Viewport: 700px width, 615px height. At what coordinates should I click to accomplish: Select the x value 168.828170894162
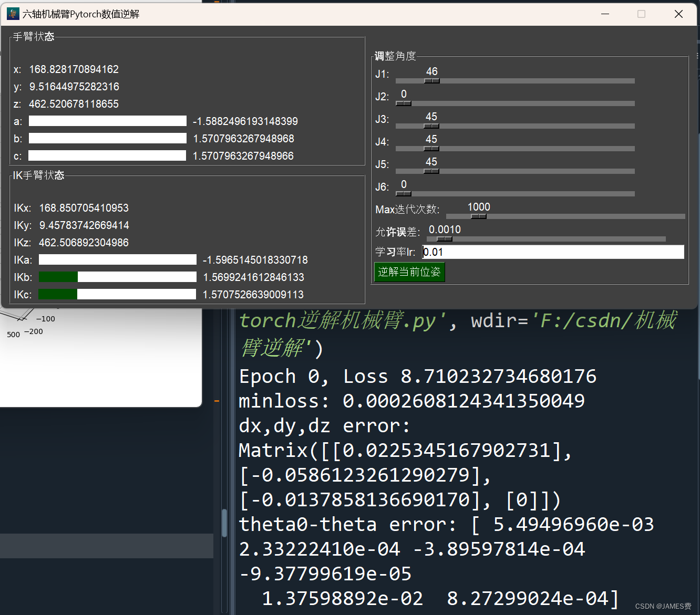(x=74, y=69)
